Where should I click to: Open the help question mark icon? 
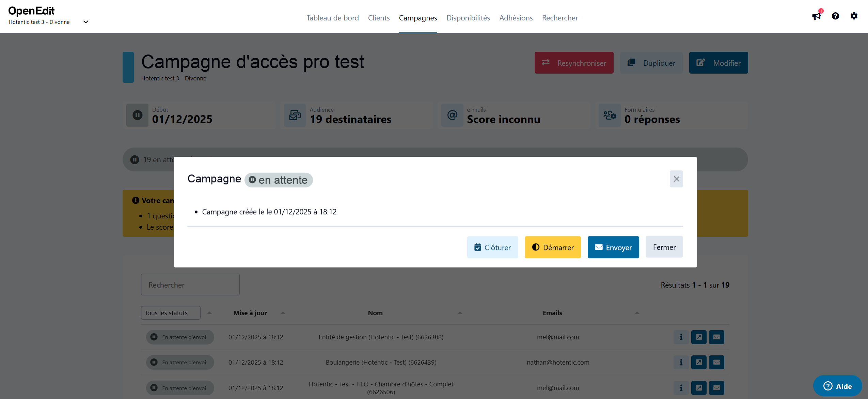[x=835, y=16]
